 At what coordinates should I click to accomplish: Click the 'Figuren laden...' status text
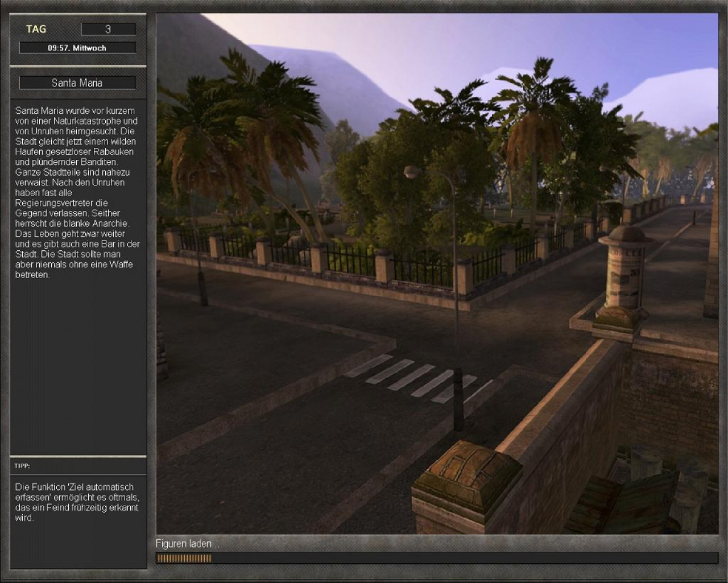tap(187, 544)
